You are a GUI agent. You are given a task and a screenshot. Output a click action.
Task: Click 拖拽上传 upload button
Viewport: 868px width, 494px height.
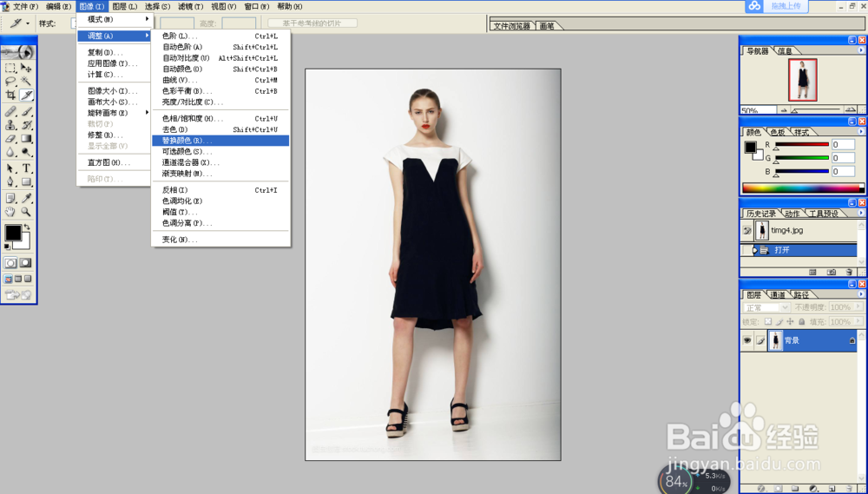click(x=777, y=6)
